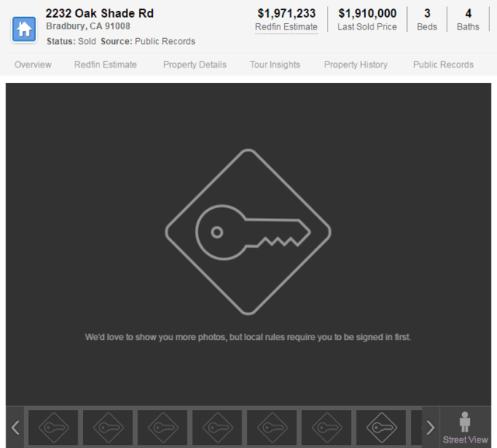This screenshot has width=497, height=448.
Task: Switch to the Redfin Estimate tab
Action: click(106, 64)
